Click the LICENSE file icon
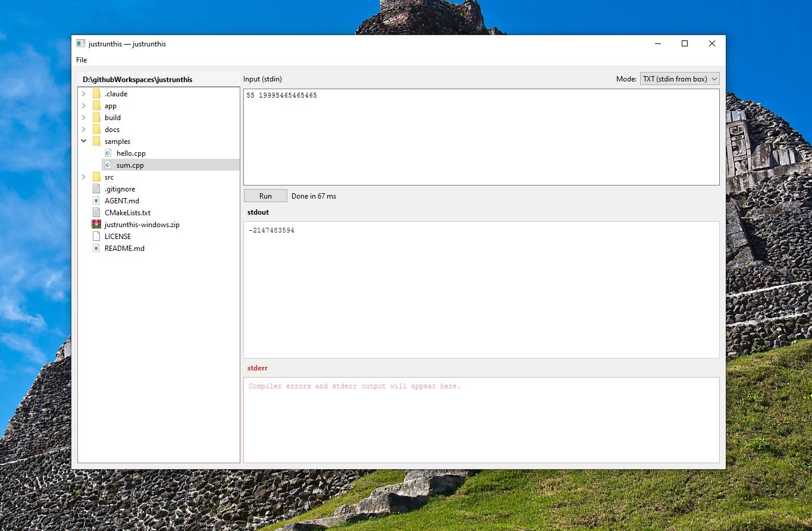Screen dimensions: 812x531 [x=96, y=237]
